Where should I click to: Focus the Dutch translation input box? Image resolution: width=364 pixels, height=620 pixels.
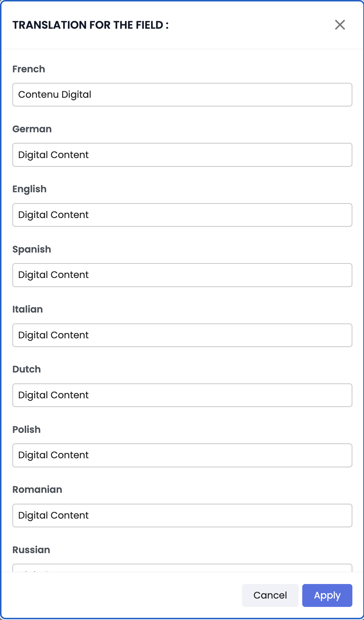tap(182, 395)
